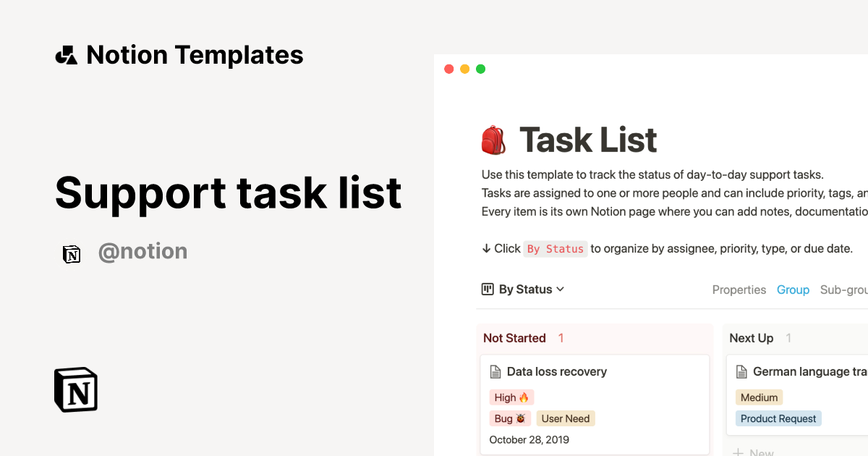Viewport: 868px width, 456px height.
Task: Select the blue Product Request tag
Action: [x=778, y=418]
